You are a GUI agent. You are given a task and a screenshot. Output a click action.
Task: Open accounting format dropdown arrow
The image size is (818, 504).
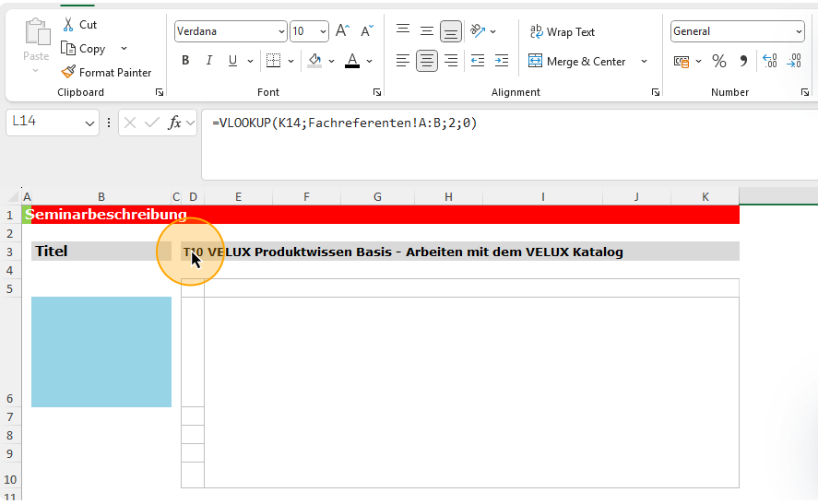point(698,62)
